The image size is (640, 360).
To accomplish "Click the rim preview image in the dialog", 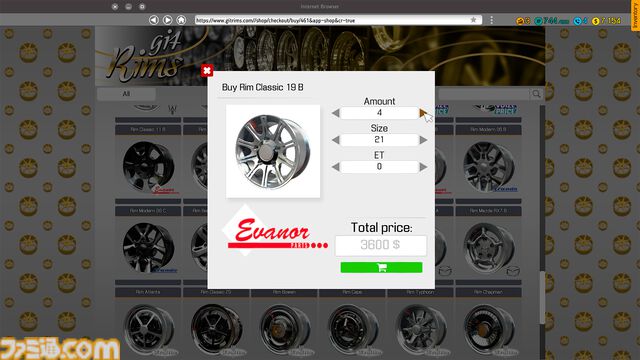I will pos(273,151).
